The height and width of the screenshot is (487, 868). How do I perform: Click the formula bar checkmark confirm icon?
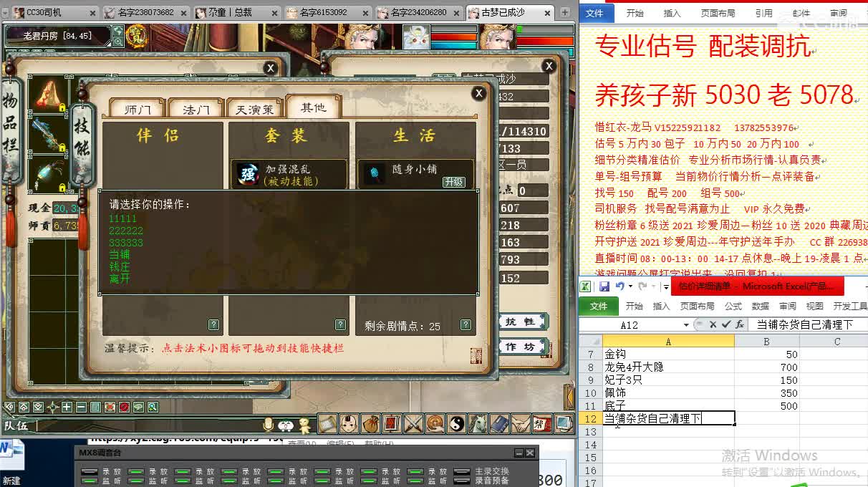click(x=727, y=324)
